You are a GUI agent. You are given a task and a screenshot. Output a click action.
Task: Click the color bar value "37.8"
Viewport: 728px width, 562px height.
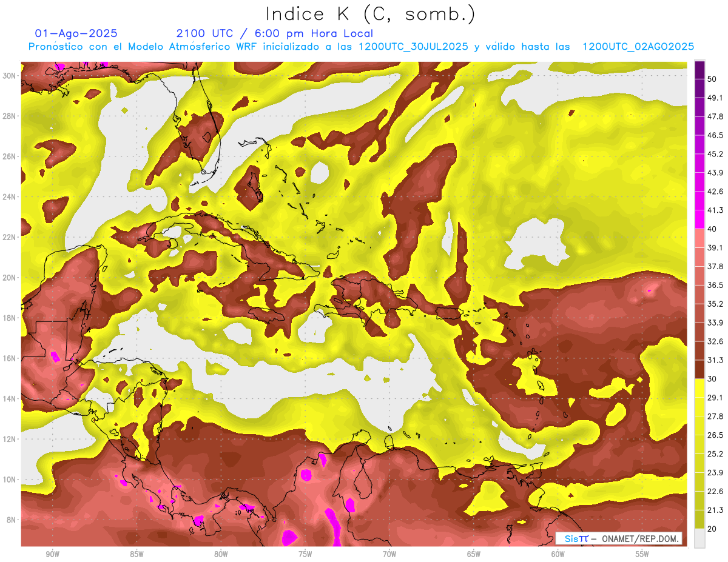(x=715, y=266)
